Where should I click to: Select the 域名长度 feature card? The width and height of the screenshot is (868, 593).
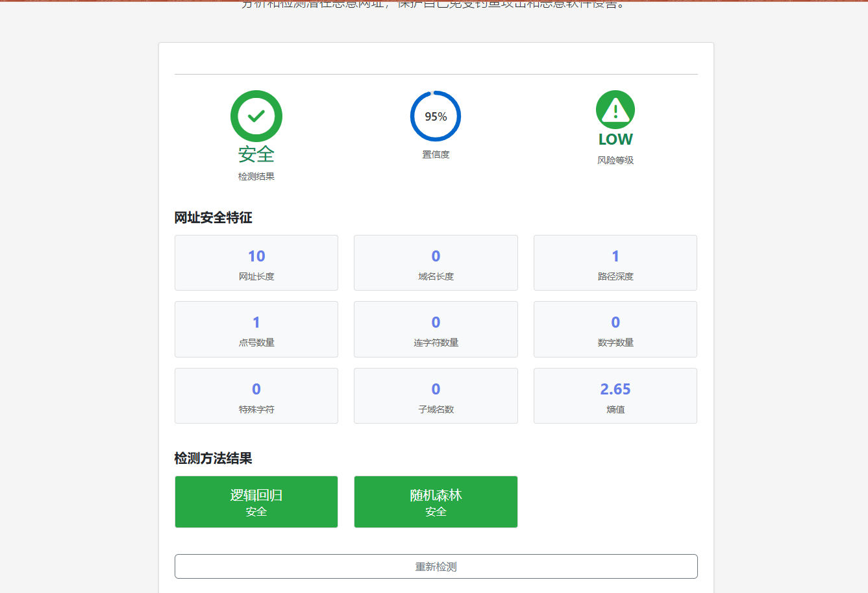click(436, 263)
